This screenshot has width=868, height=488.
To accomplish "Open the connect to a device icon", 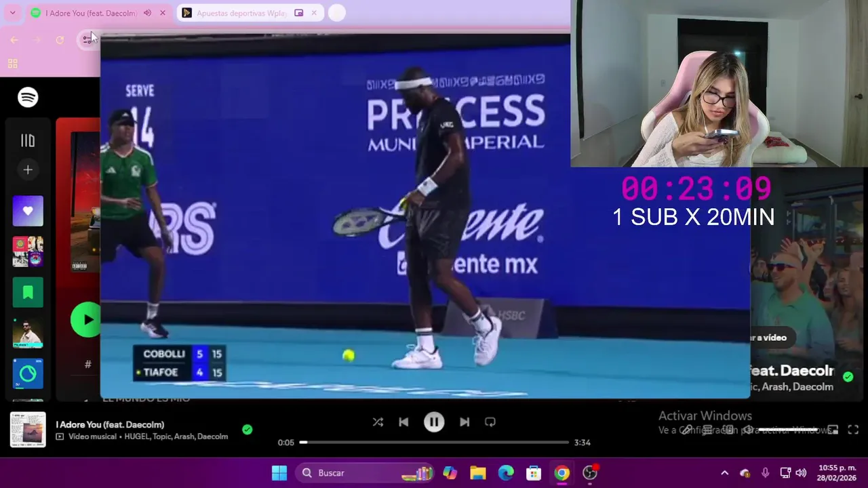I will click(728, 430).
